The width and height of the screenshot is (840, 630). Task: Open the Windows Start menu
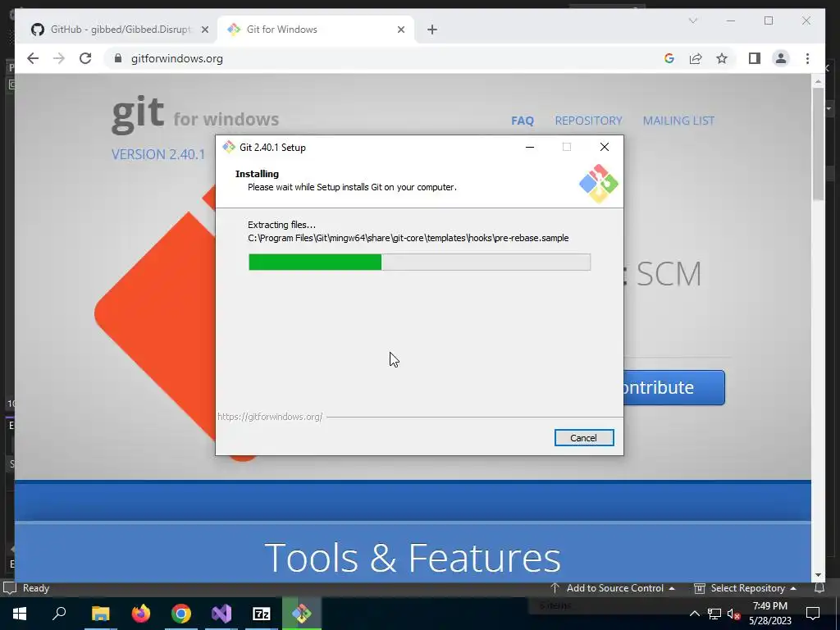coord(20,614)
